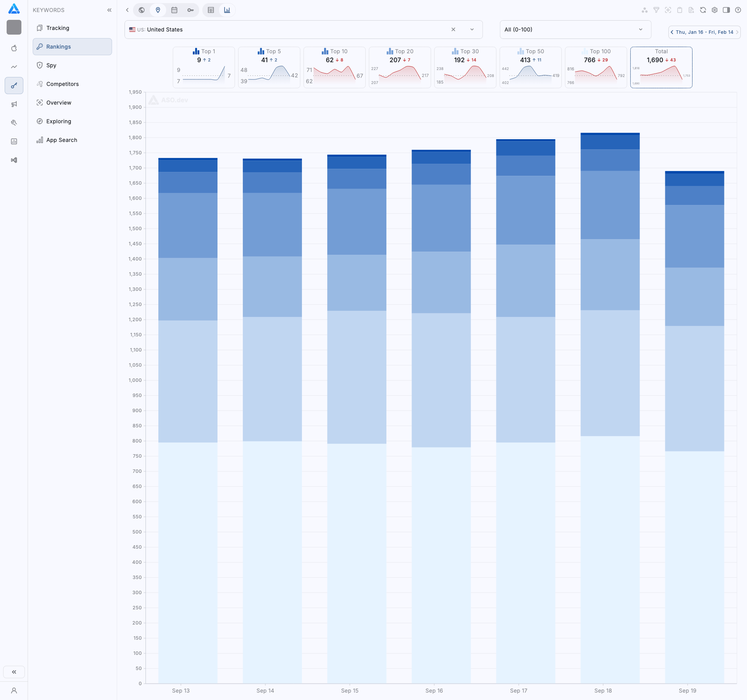Screen dimensions: 747x700
Task: Click the Apple icon in left rail
Action: click(x=14, y=48)
